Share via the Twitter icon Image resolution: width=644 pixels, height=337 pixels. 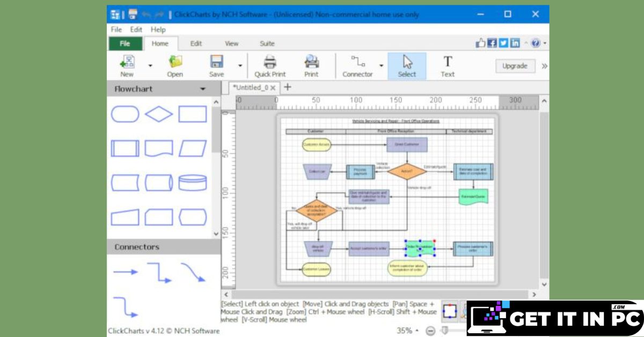coord(503,43)
